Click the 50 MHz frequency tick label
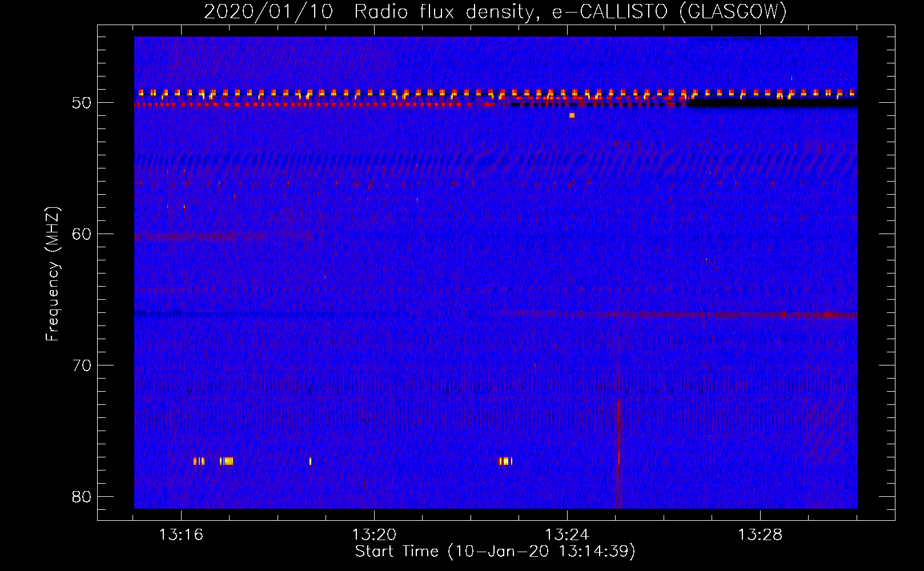The height and width of the screenshot is (571, 924). (82, 103)
